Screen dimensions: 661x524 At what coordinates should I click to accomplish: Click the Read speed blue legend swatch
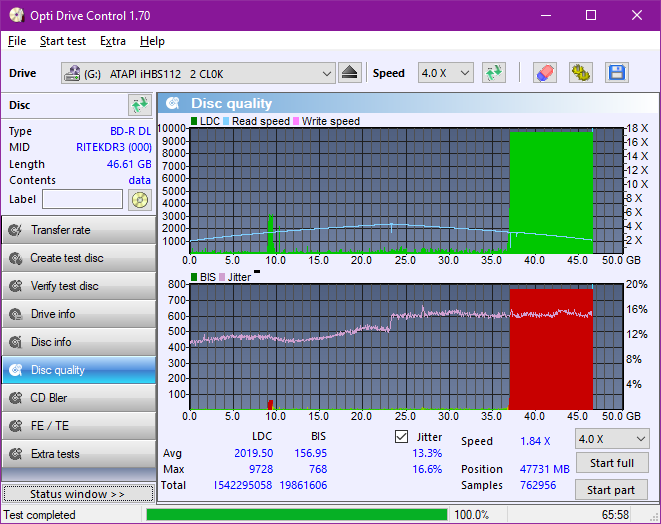[226, 121]
